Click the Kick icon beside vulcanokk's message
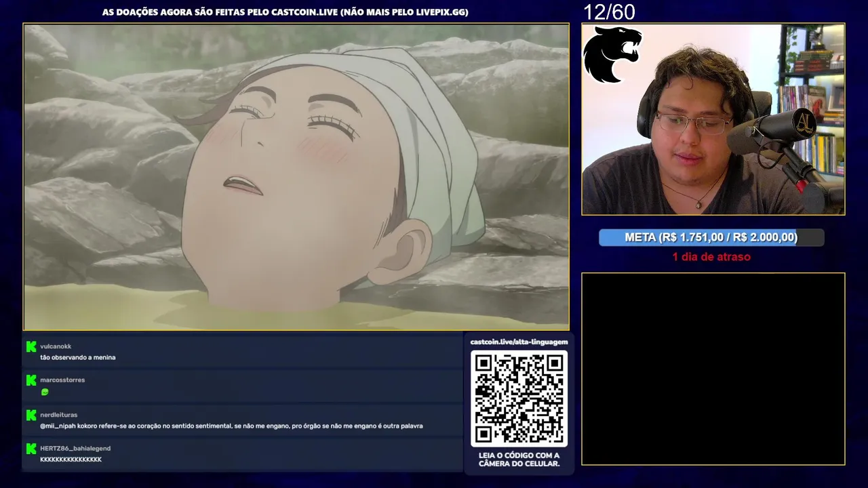Viewport: 868px width, 488px height. [x=31, y=346]
